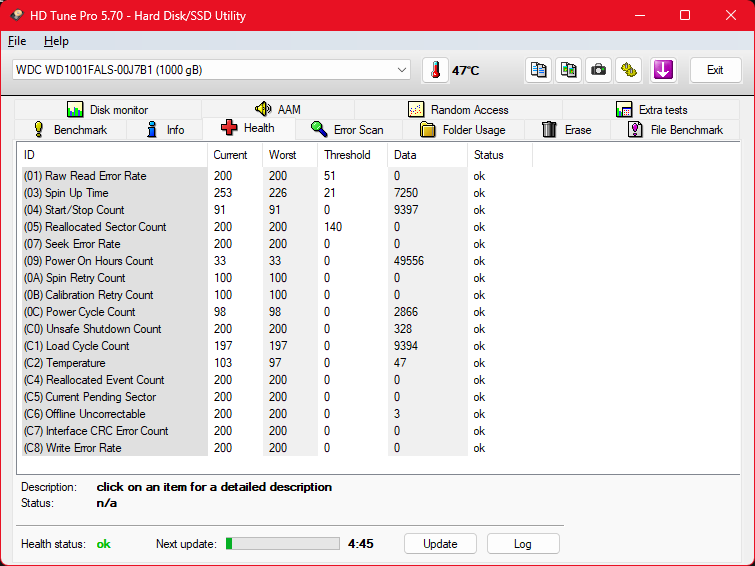Go to the Error Scan tab
This screenshot has height=566, width=755.
coord(347,130)
